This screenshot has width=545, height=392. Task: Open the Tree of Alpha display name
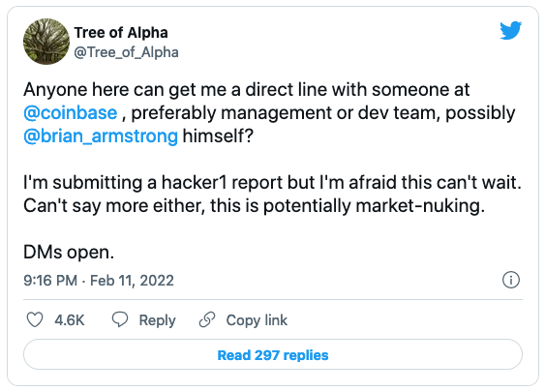pos(121,33)
